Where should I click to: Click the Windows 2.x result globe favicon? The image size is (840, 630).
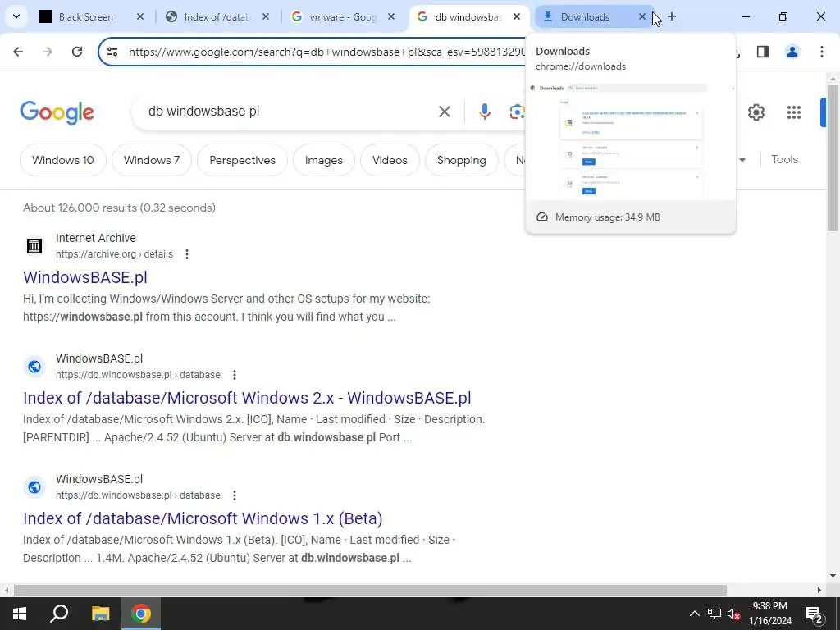click(34, 367)
